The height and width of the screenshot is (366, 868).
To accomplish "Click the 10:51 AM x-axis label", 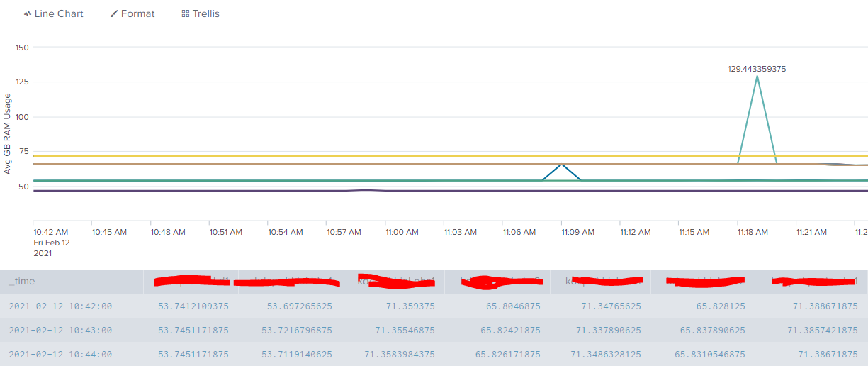I will click(225, 232).
